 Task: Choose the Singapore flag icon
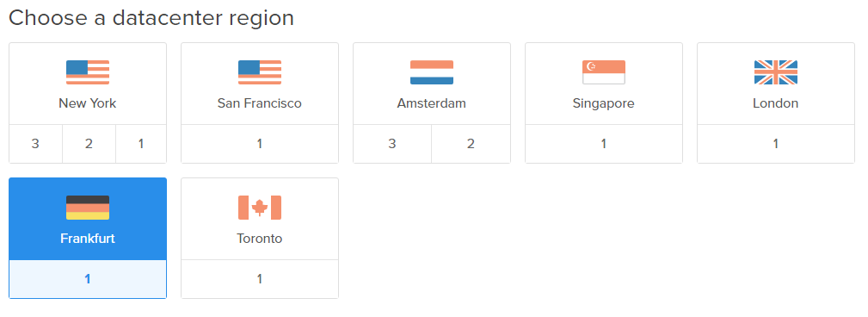(x=604, y=72)
